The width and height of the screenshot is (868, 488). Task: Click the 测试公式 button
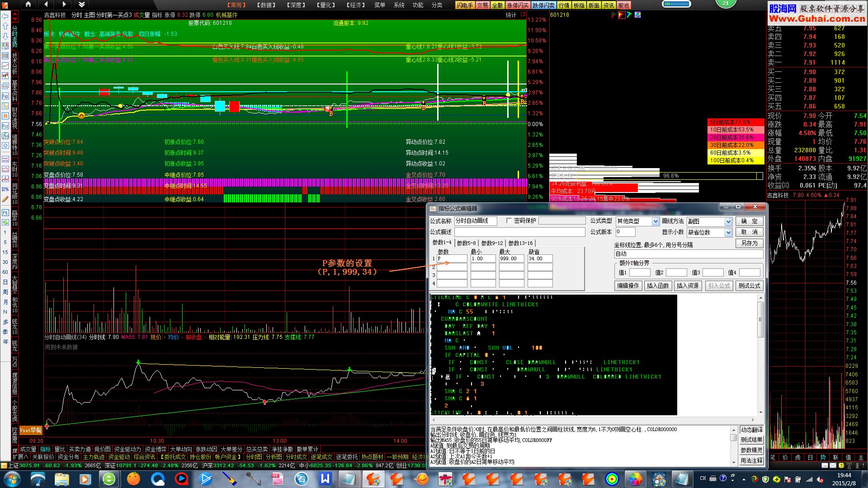pyautogui.click(x=749, y=286)
